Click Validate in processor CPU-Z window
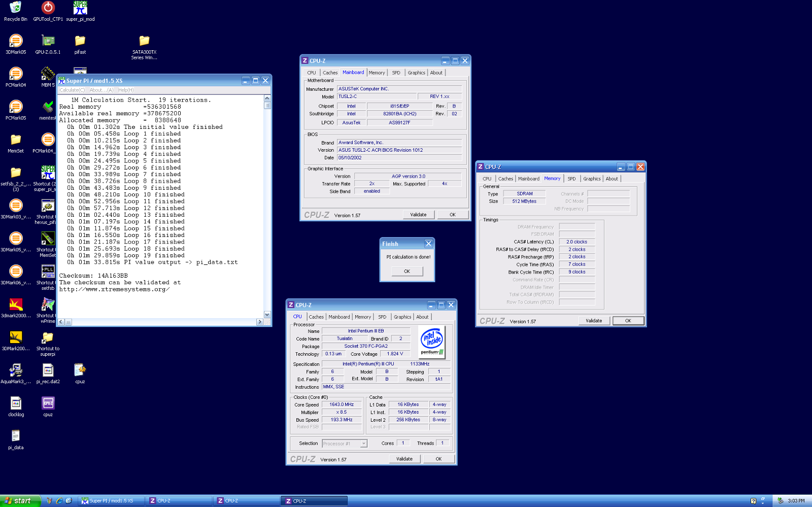Viewport: 812px width, 507px height. (404, 459)
